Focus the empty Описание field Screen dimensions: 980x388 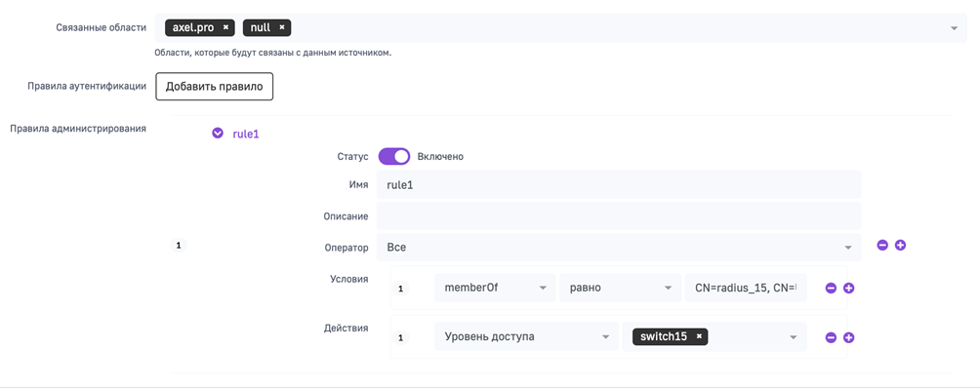[619, 215]
